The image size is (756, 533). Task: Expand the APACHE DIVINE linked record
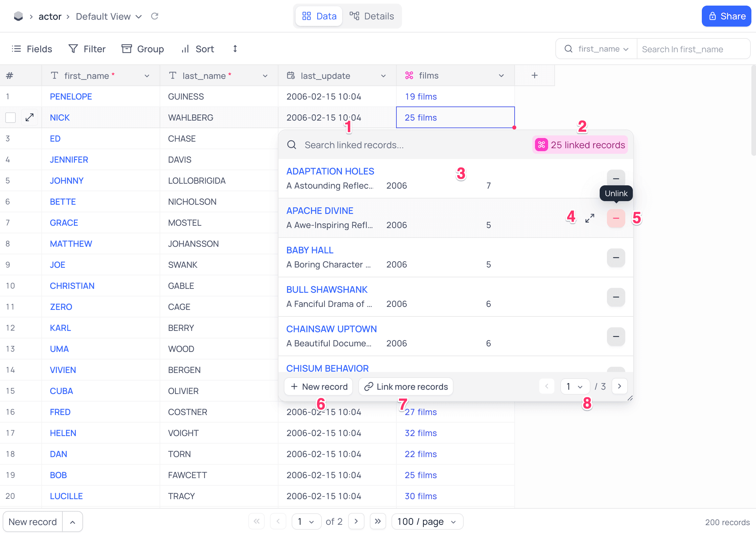[589, 218]
